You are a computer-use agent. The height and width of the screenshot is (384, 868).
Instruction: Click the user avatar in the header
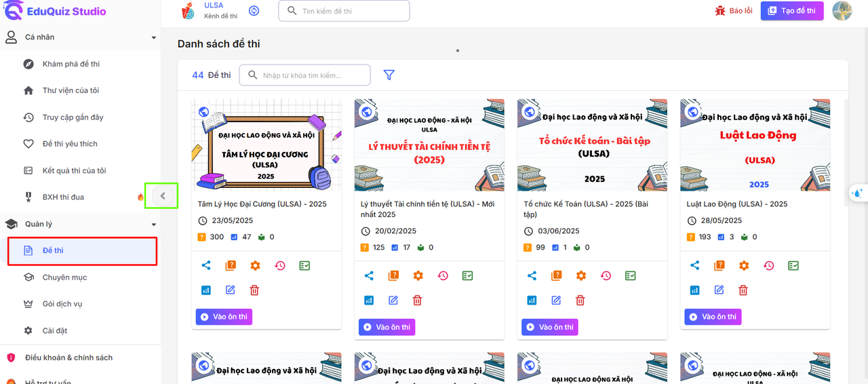point(842,11)
